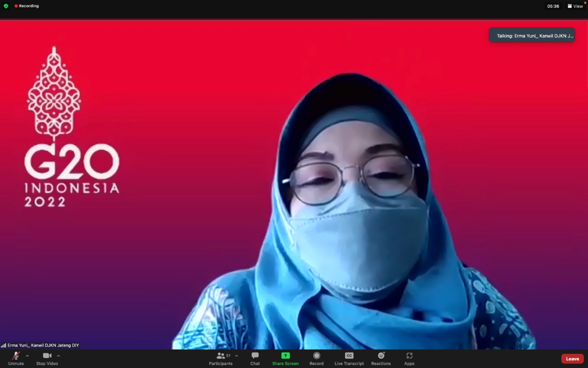Open the Apps panel
The width and height of the screenshot is (588, 368).
[409, 358]
